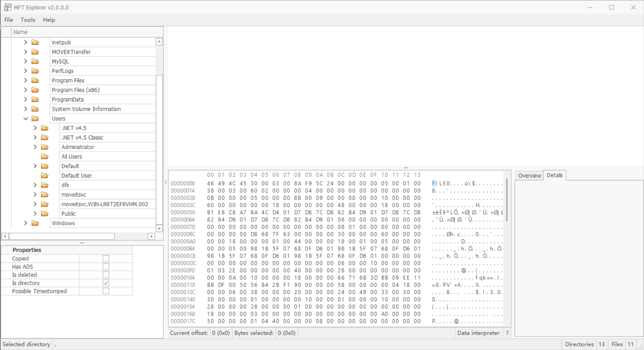Expand the Public tree node
This screenshot has width=644, height=350.
(x=35, y=214)
